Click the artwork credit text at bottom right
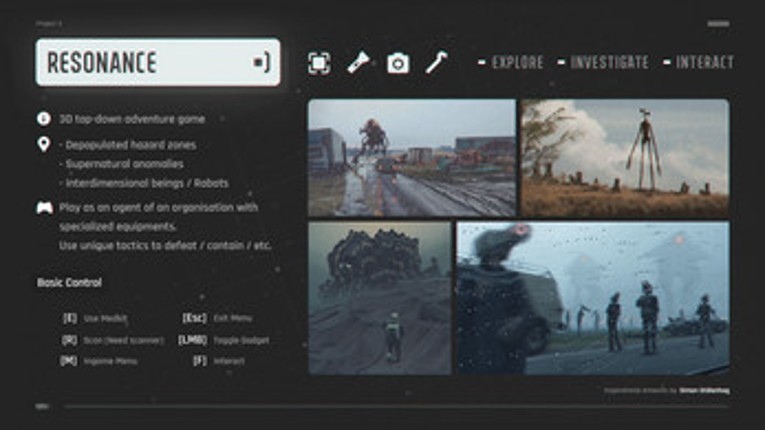 (667, 390)
